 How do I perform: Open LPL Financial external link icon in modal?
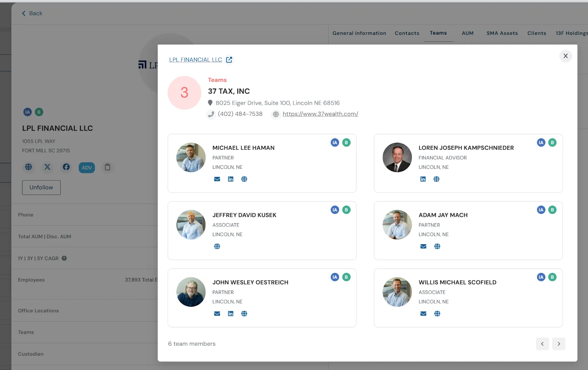click(x=229, y=60)
